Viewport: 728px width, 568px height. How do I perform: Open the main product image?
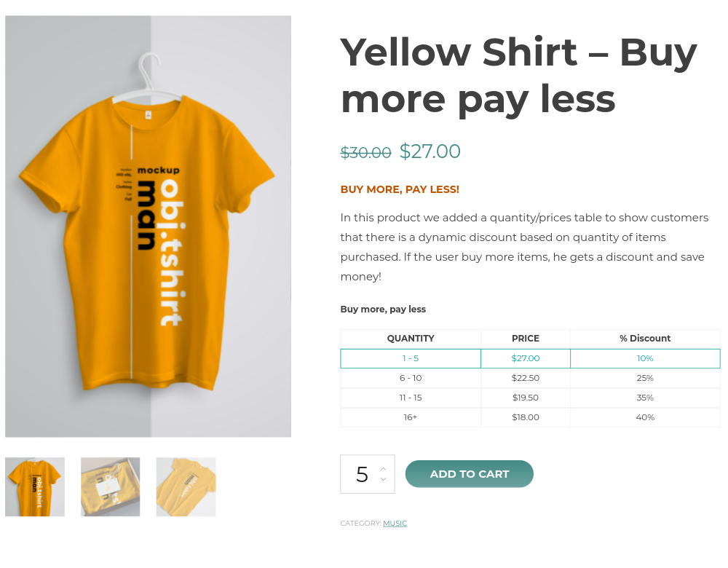pos(148,226)
